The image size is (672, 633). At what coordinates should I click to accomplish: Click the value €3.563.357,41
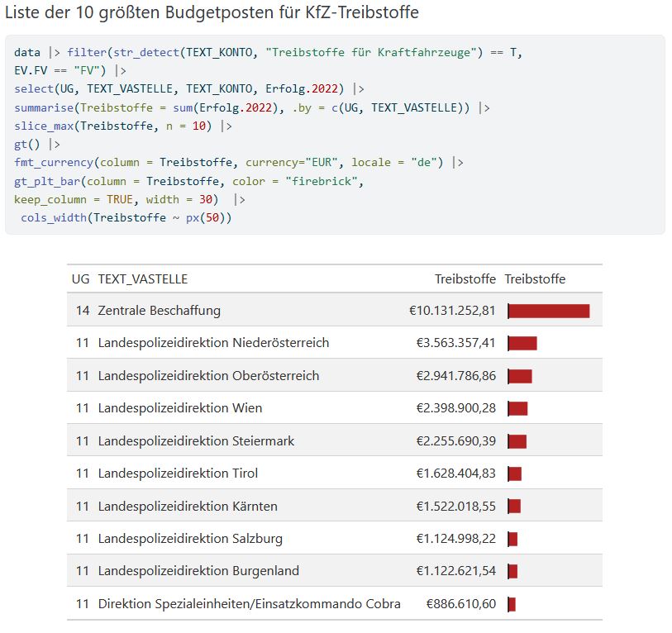pos(456,343)
